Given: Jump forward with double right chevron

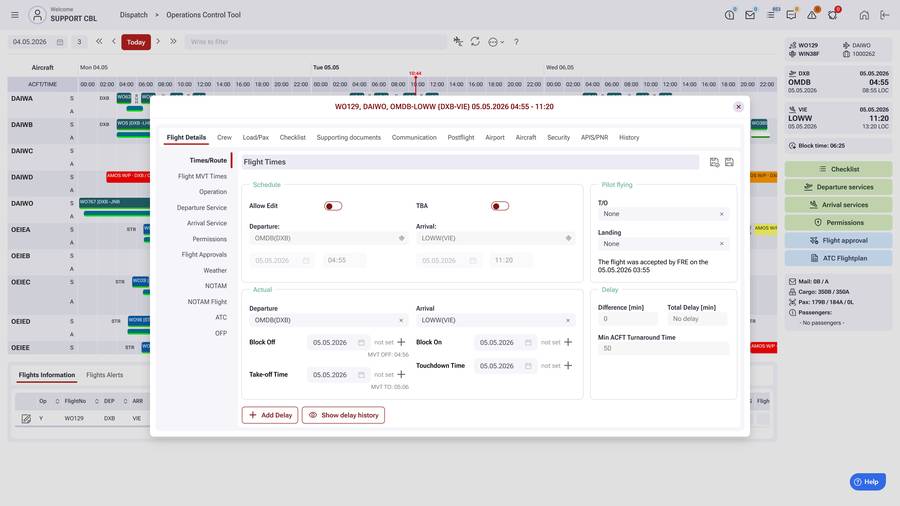Looking at the screenshot, I should point(173,41).
